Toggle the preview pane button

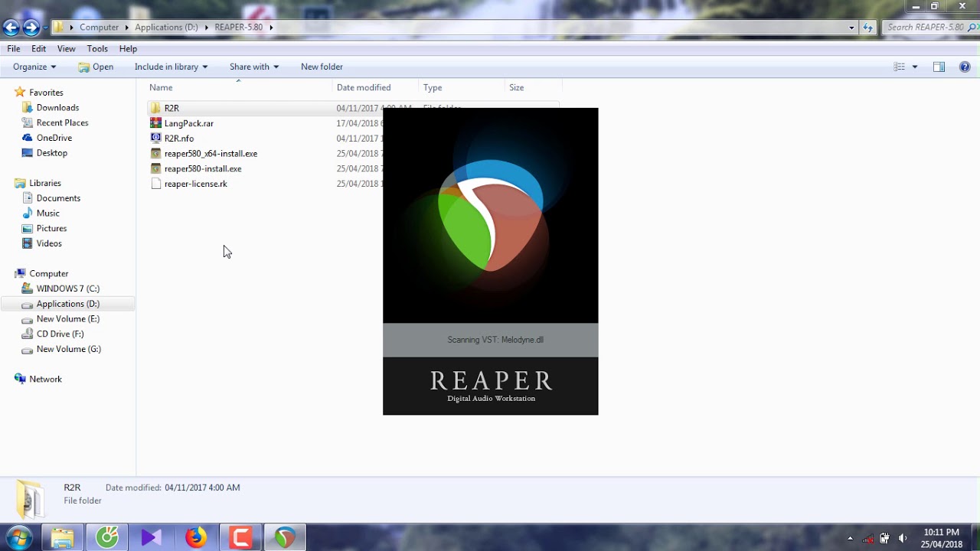click(x=939, y=67)
